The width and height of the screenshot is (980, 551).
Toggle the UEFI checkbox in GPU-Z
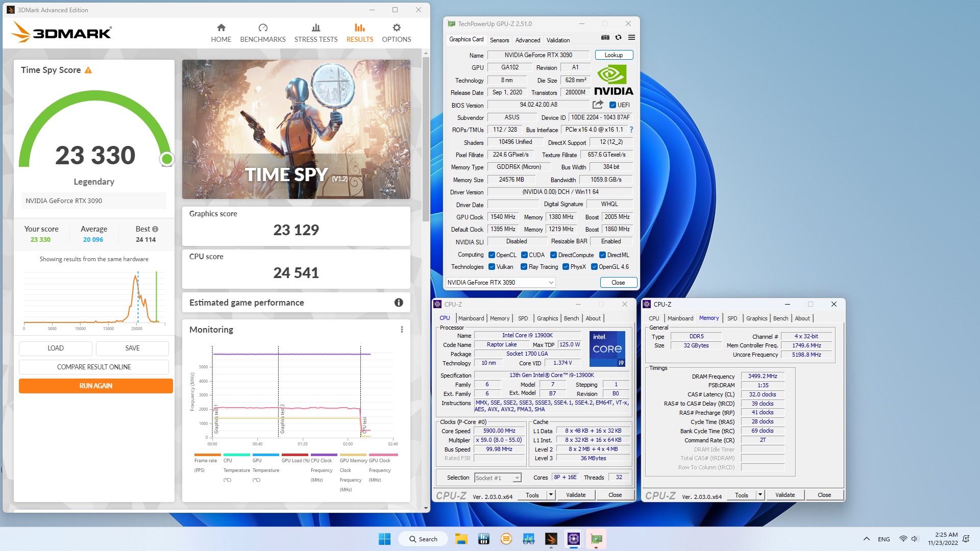[x=612, y=105]
